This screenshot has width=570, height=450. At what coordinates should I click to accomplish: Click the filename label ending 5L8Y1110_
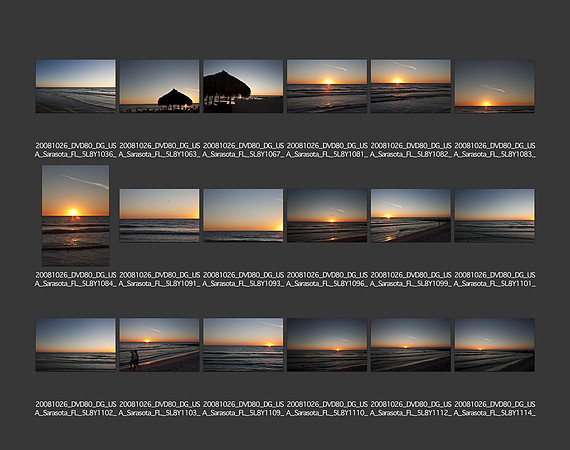327,409
